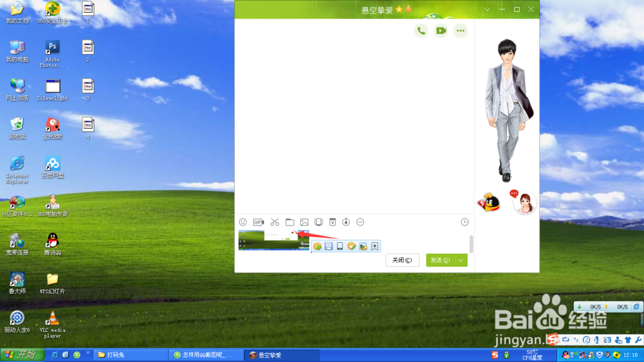Select 鲁大师 desktop icon

point(17,283)
